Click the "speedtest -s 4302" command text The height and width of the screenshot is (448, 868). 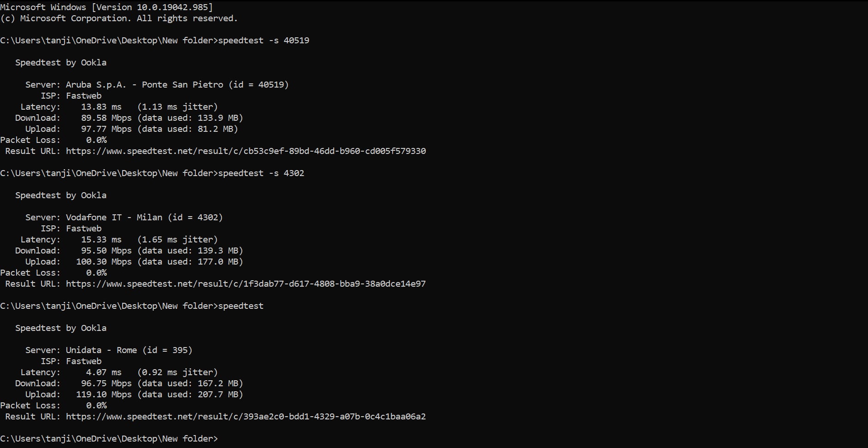coord(261,173)
